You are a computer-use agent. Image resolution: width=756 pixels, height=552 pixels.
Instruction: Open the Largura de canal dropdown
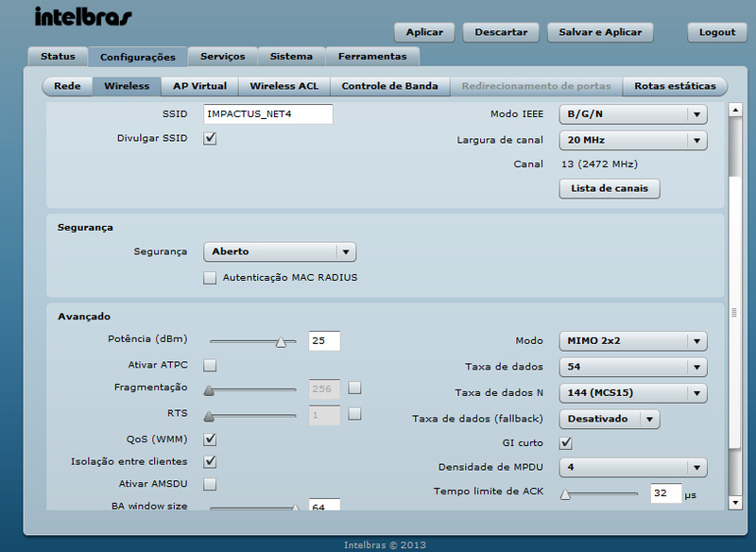tap(633, 140)
